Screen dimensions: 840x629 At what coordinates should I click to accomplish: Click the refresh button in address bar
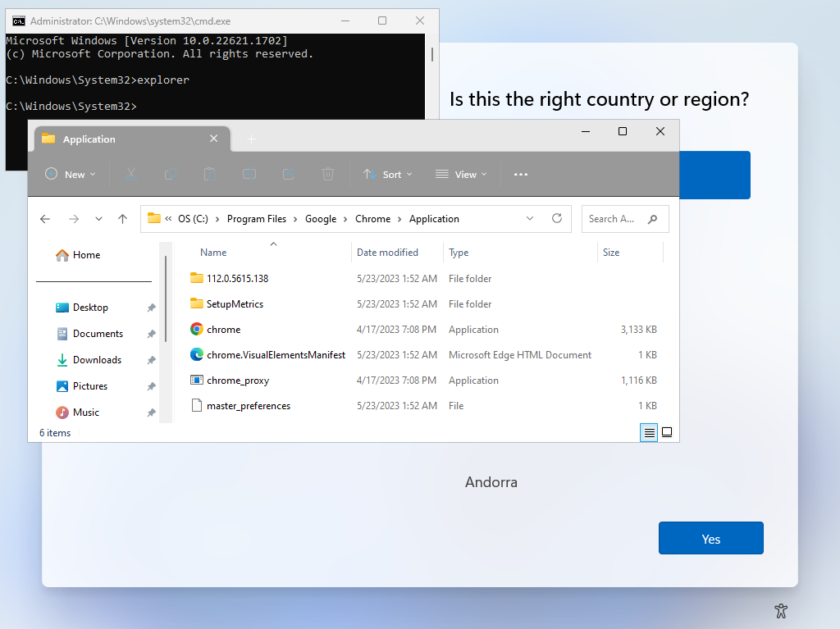pos(557,219)
